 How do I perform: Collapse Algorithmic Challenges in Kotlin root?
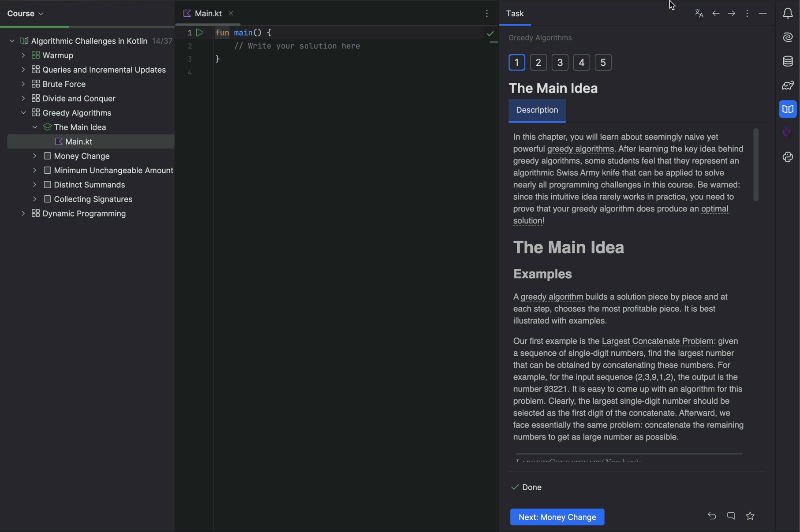12,41
